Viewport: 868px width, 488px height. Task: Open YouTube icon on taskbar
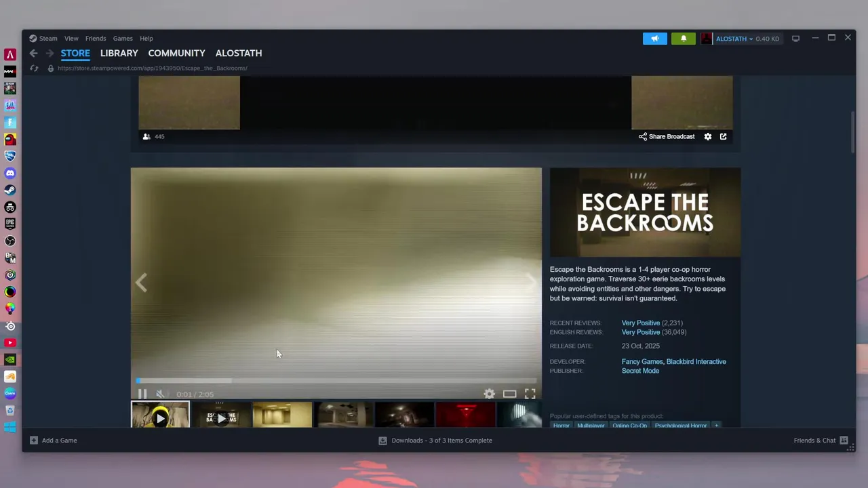pos(10,342)
